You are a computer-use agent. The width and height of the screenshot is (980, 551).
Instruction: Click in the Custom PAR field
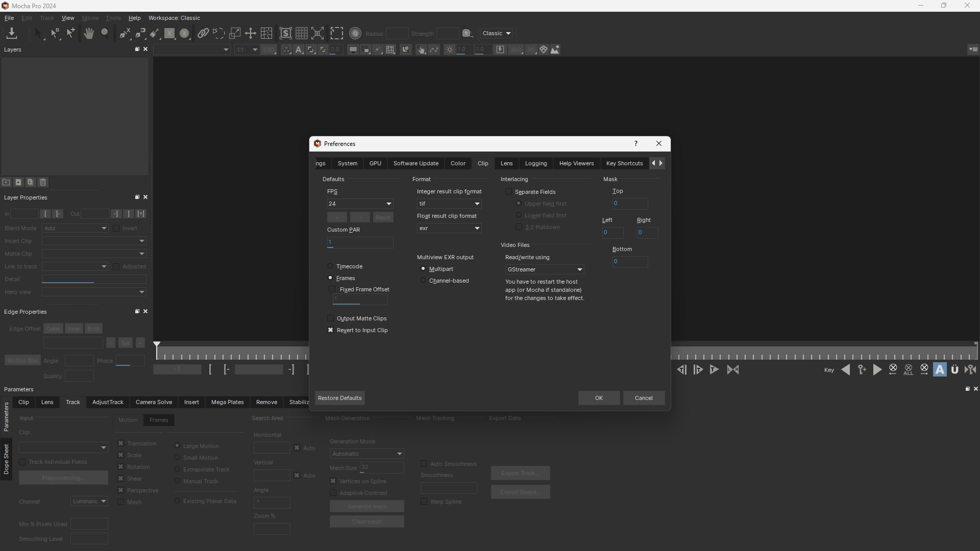click(360, 242)
